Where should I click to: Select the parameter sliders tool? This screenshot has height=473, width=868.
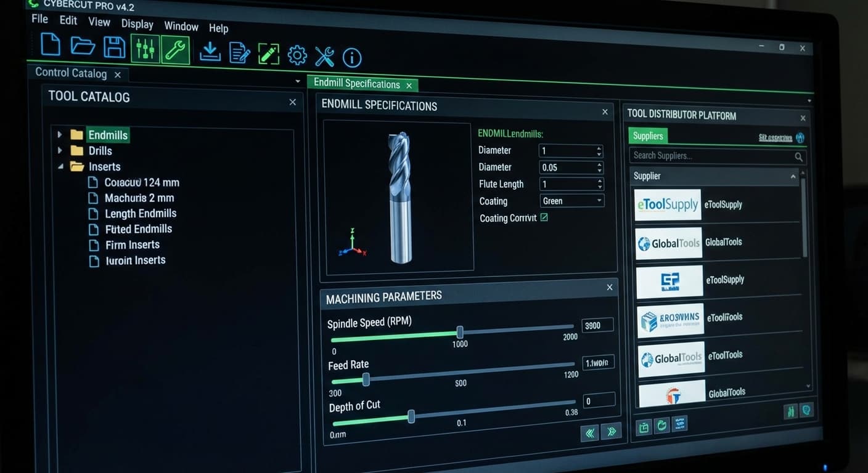point(144,48)
